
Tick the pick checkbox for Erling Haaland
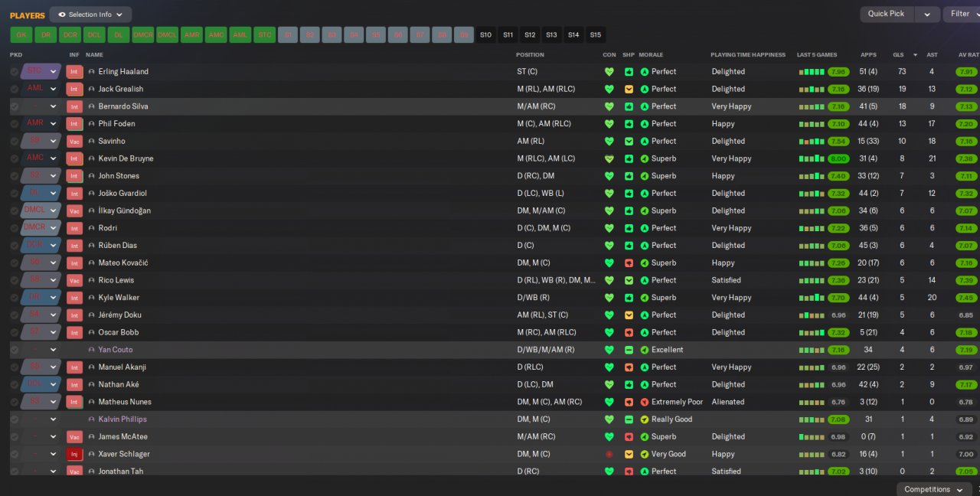point(15,72)
